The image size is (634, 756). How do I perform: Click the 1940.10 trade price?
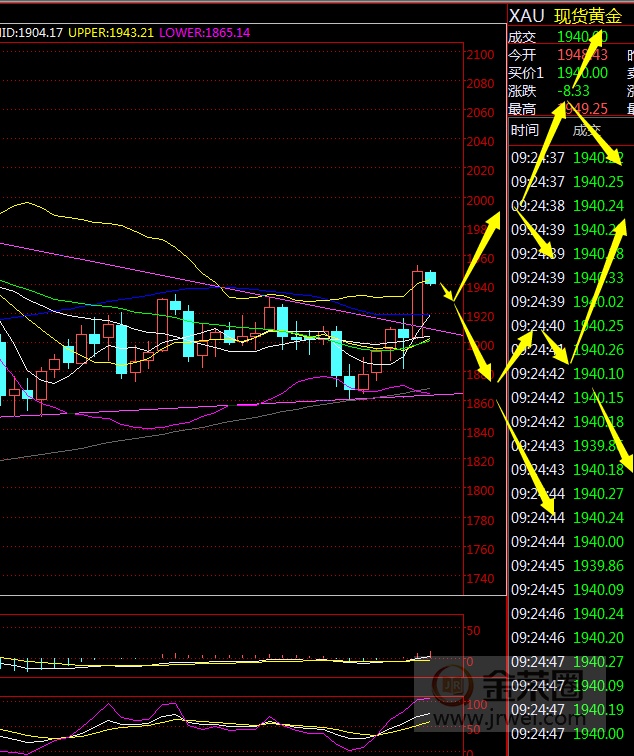click(598, 374)
